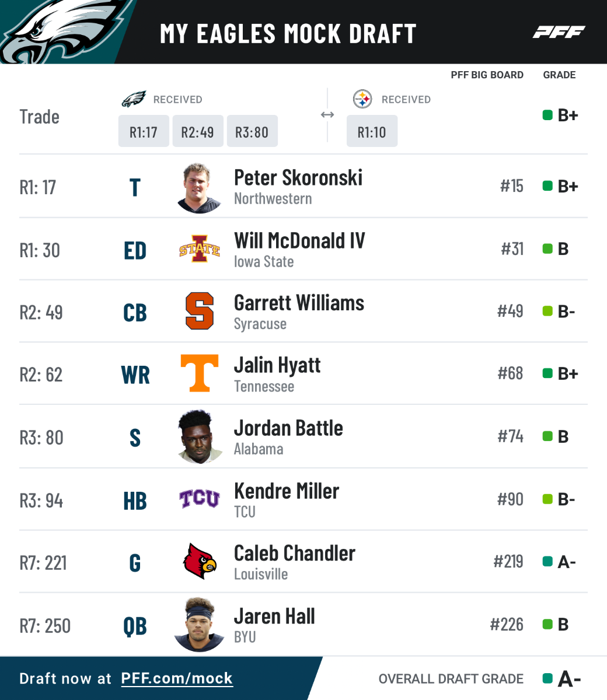Click the PFF logo in the header
The width and height of the screenshot is (607, 700).
coord(559,32)
